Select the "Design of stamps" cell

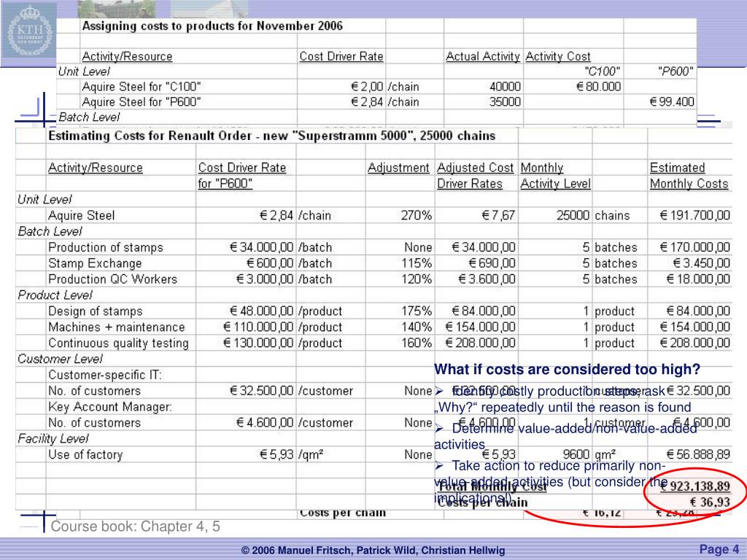(95, 311)
